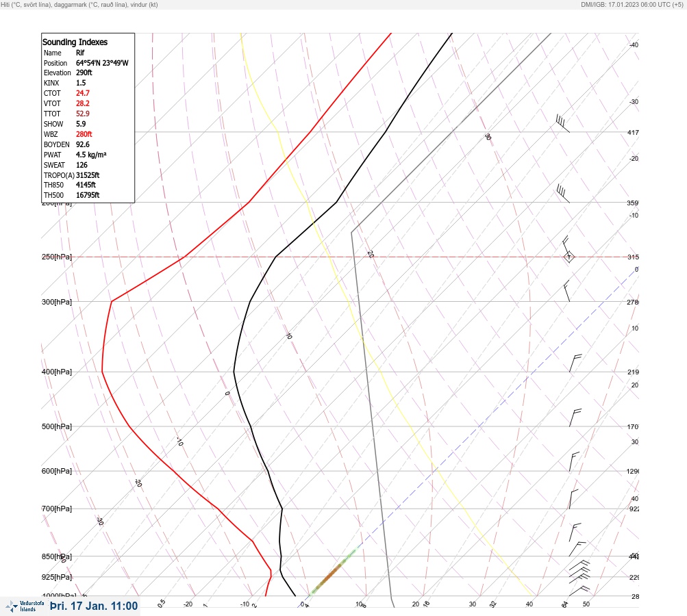Select the wind barb at 600hPa level
The height and width of the screenshot is (616, 687).
[574, 462]
